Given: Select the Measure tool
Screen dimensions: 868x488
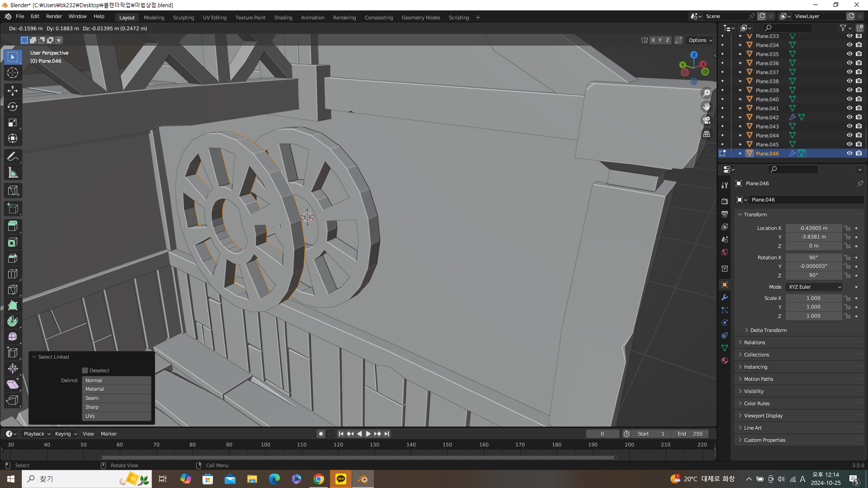Looking at the screenshot, I should coord(13,172).
